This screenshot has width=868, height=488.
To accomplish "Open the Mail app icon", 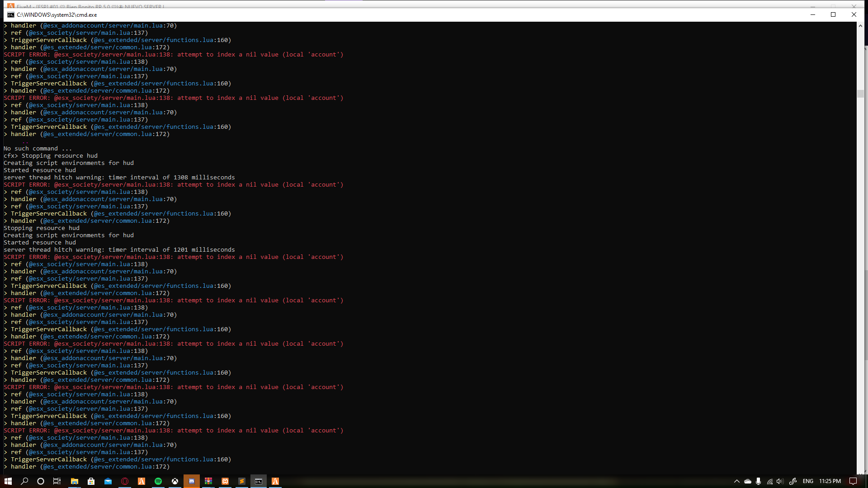I will pos(108,481).
